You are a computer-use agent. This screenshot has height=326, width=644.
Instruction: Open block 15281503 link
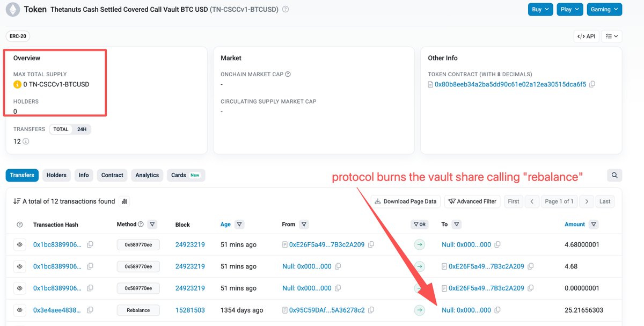(190, 310)
